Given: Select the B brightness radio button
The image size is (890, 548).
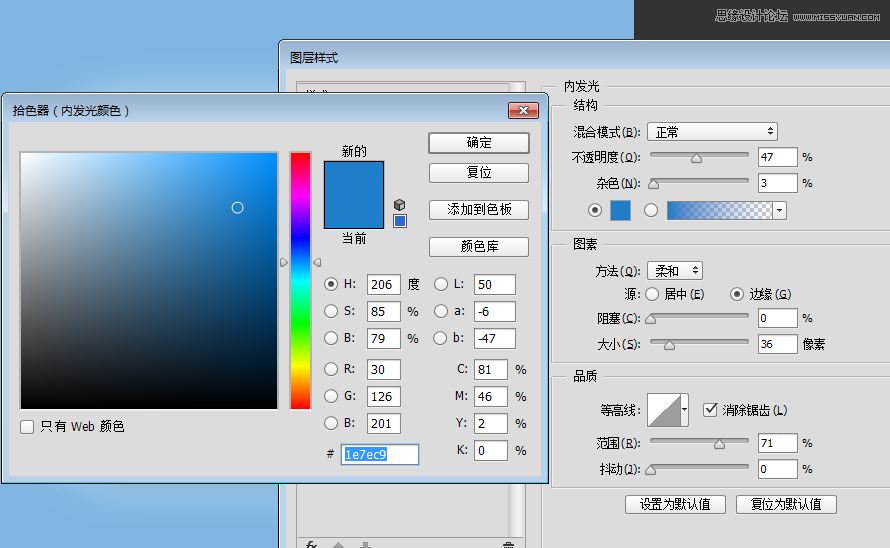Looking at the screenshot, I should point(331,338).
